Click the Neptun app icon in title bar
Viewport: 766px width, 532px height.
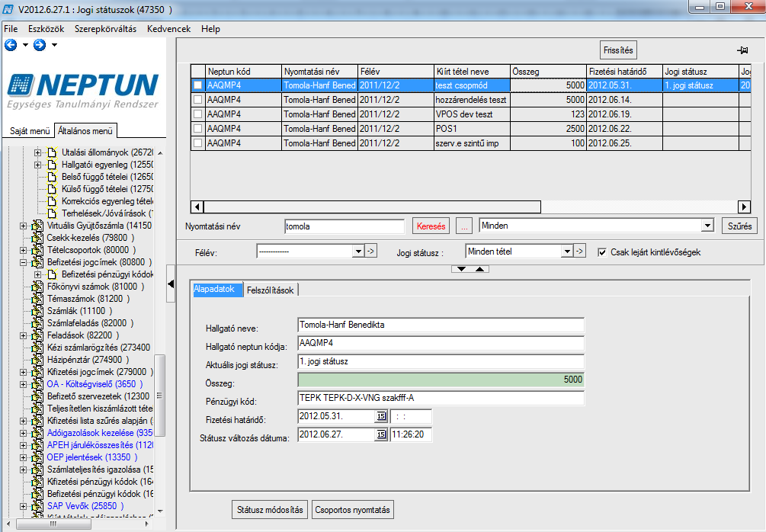point(8,9)
